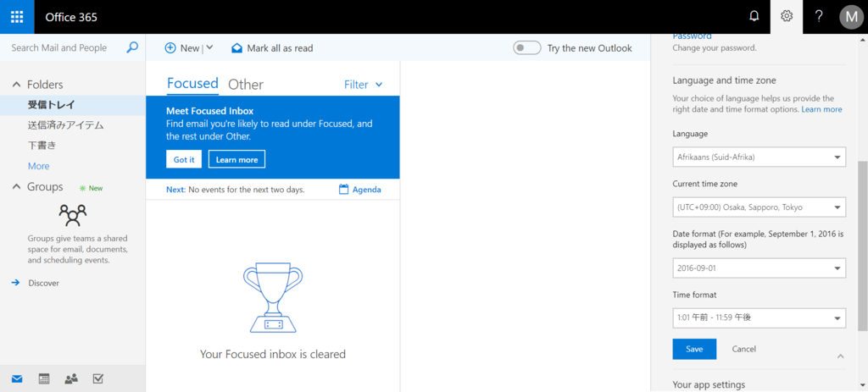Open the Tasks module icon
Image resolution: width=868 pixels, height=392 pixels.
(98, 378)
